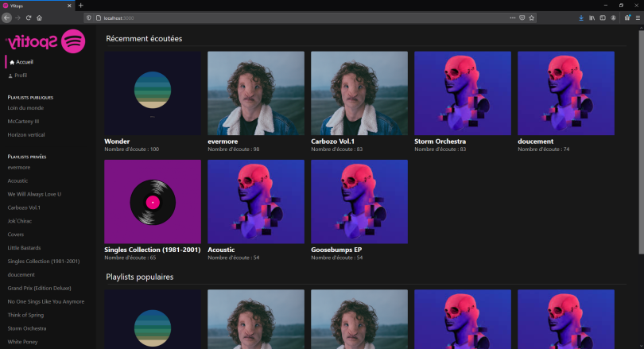Open Carbozo Vol.1 in the sidebar
Screen dimensions: 644x349
pyautogui.click(x=24, y=207)
